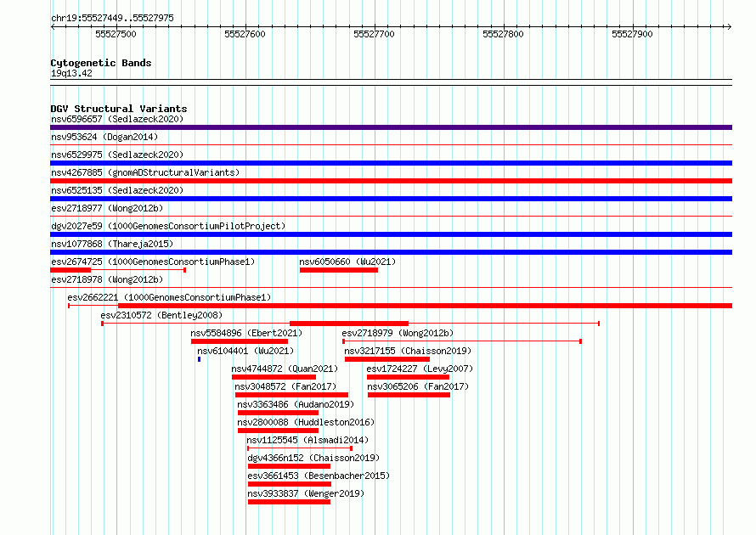Click the esv2662221 1000GenomesConsortiumPhase1 label
756x535 pixels.
pyautogui.click(x=169, y=297)
